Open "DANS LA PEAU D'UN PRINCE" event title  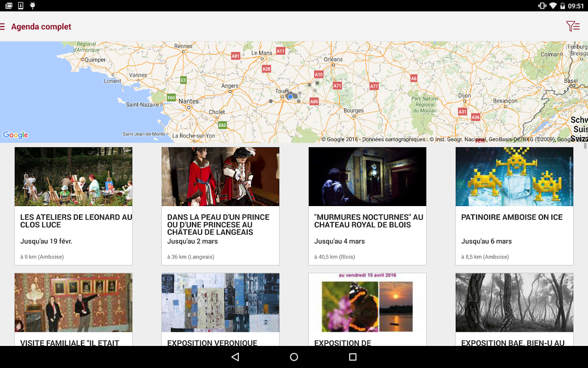(218, 224)
